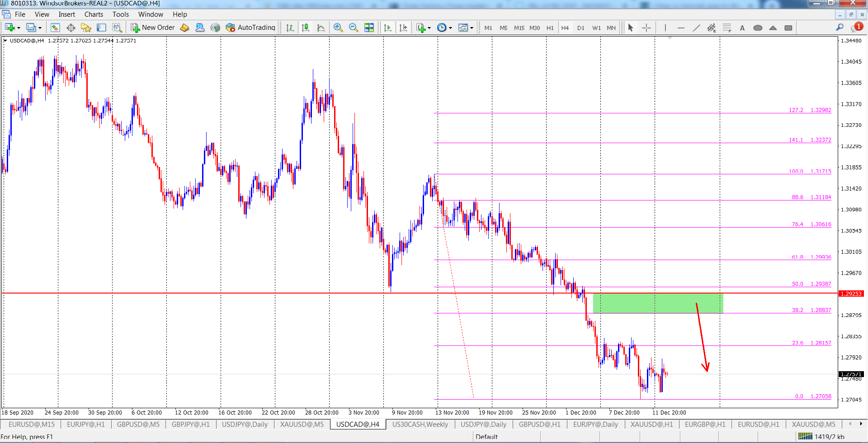Toggle chart shift from right edge
Viewport: 868px width, 443px height.
click(x=403, y=28)
